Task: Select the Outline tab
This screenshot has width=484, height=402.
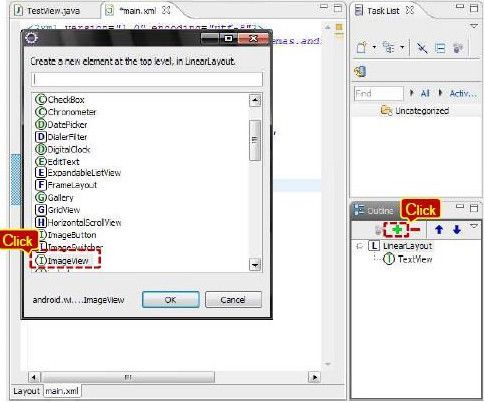Action: (374, 210)
